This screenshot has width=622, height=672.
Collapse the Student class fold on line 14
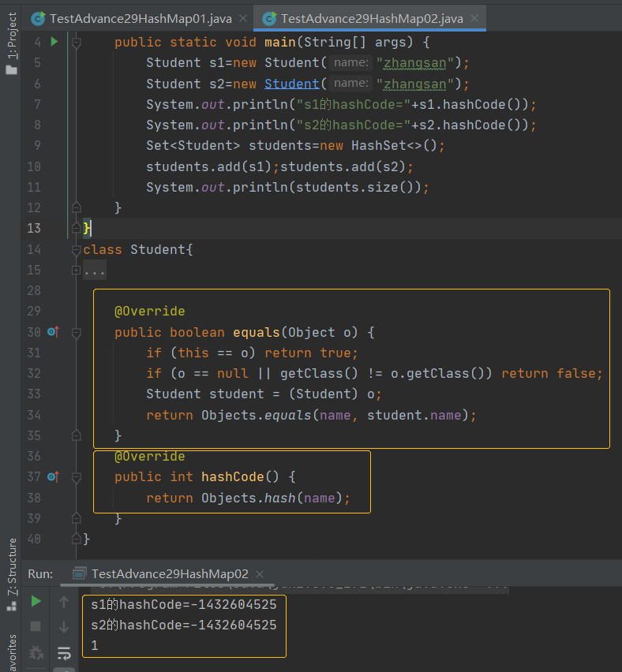77,249
